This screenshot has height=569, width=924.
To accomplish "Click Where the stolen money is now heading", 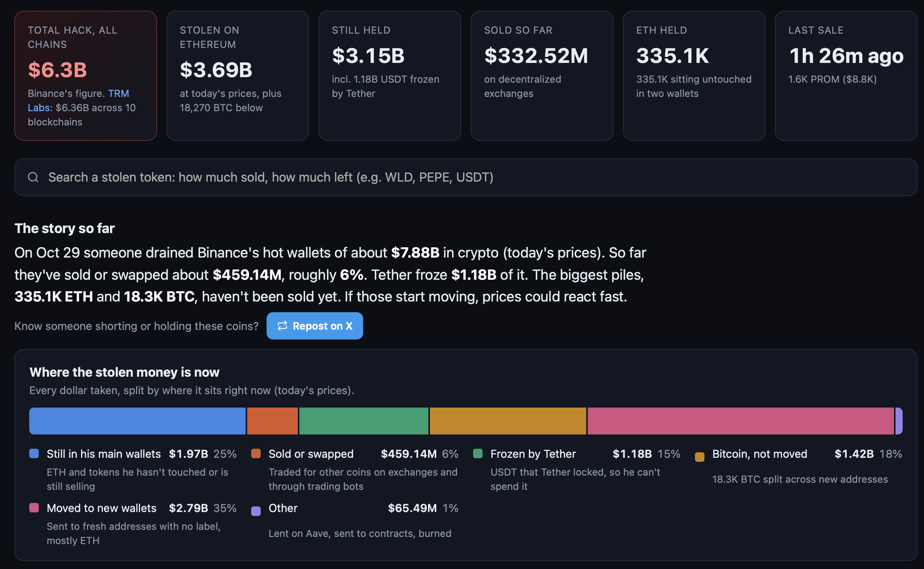I will (124, 372).
